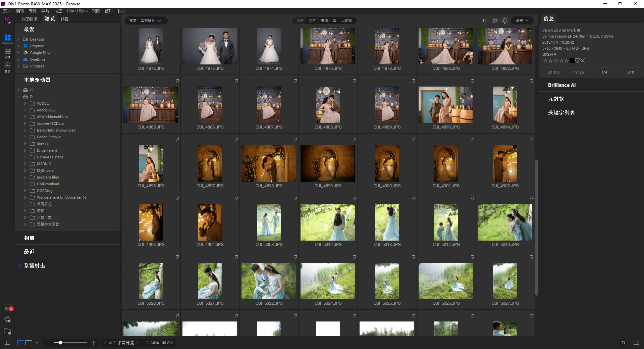Expand the Google Drive folder
The image size is (644, 349).
click(18, 53)
